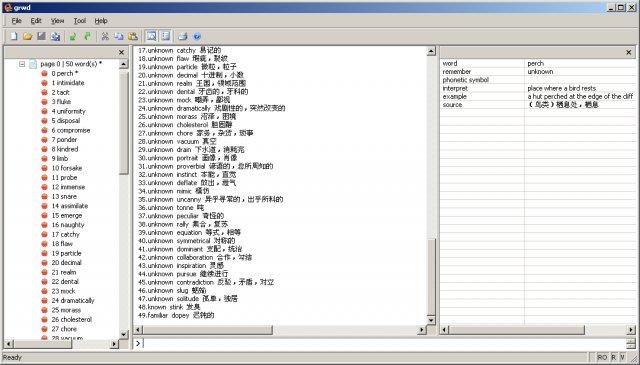
Task: Close the left word tree panel
Action: pyautogui.click(x=121, y=52)
